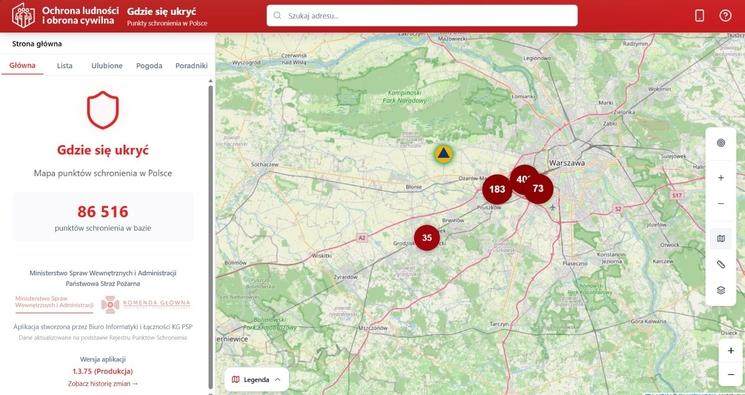This screenshot has height=395, width=745.
Task: Open the cluster marker showing 73
Action: tap(538, 189)
